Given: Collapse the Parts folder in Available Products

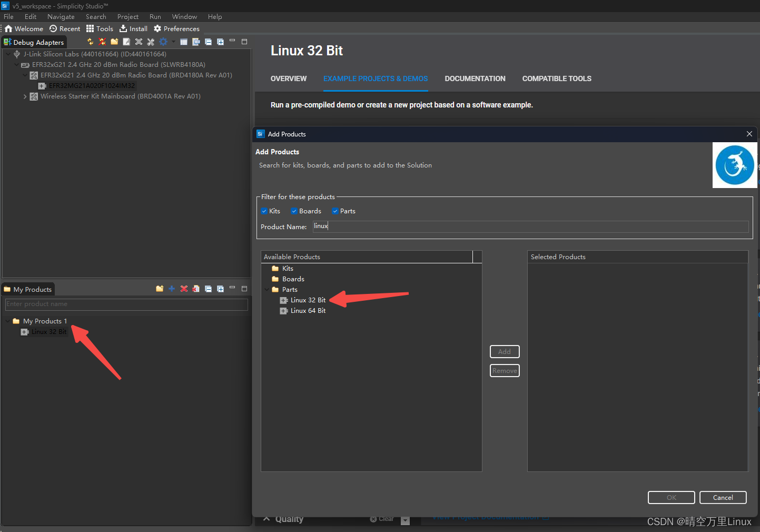Looking at the screenshot, I should click(267, 290).
